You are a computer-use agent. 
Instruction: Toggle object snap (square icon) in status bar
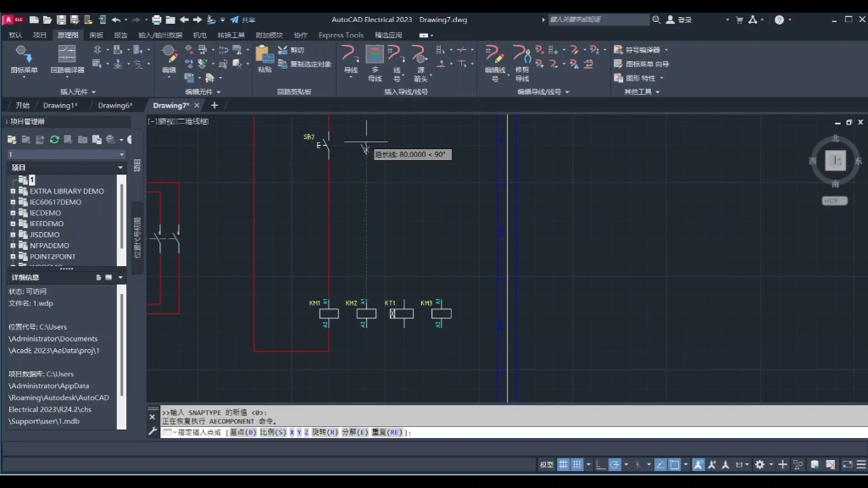pos(674,465)
